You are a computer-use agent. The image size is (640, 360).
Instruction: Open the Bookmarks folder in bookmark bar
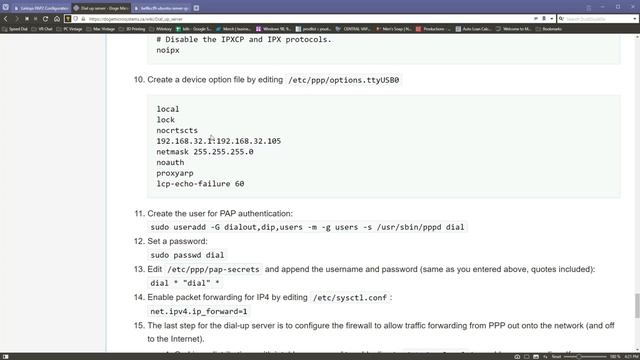pyautogui.click(x=549, y=29)
